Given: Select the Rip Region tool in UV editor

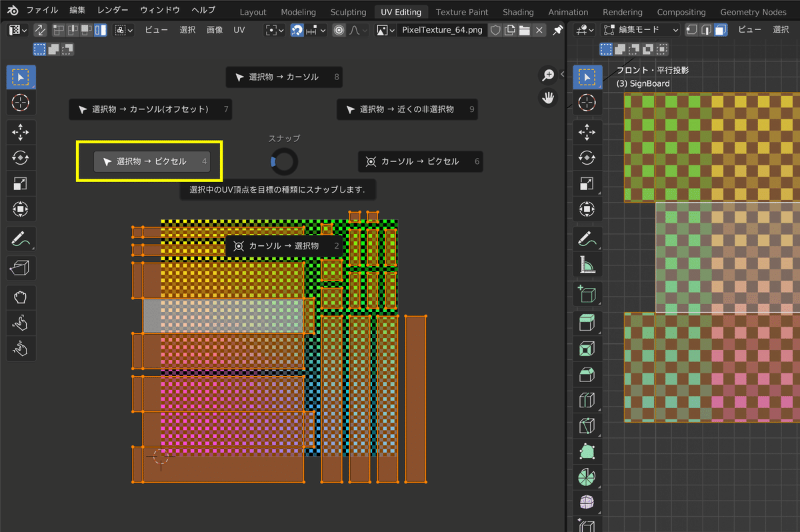Looking at the screenshot, I should click(x=21, y=268).
